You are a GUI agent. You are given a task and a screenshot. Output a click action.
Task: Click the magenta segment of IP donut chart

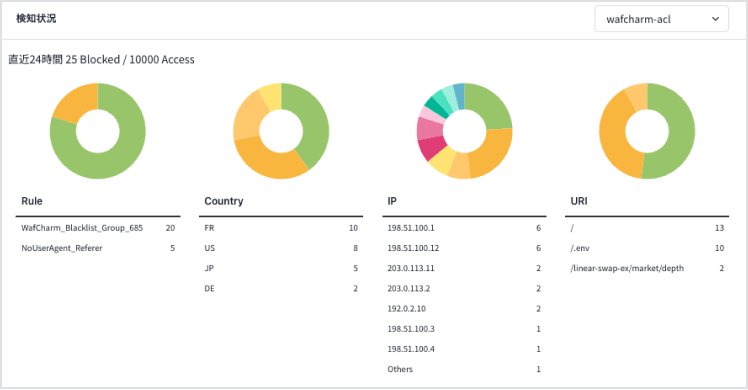tap(431, 147)
